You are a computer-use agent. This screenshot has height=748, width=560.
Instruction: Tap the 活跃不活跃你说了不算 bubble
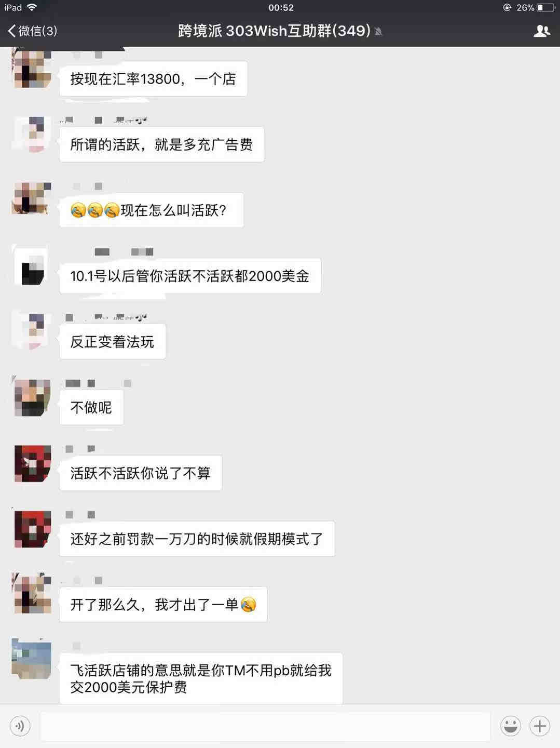pos(141,473)
